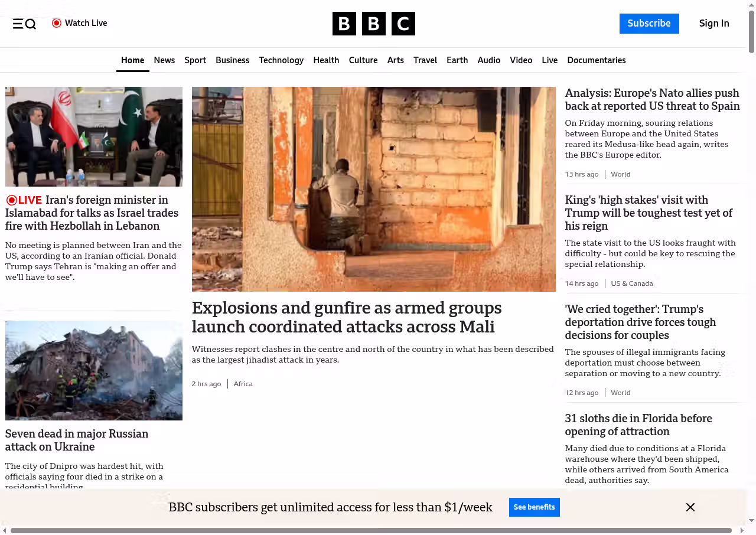Screen dimensions: 756x535
Task: Click the horizontal scrollbar right arrow
Action: (742, 530)
